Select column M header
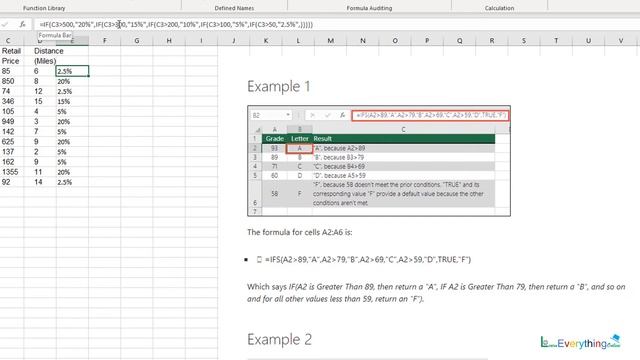640x360 pixels. 331,41
